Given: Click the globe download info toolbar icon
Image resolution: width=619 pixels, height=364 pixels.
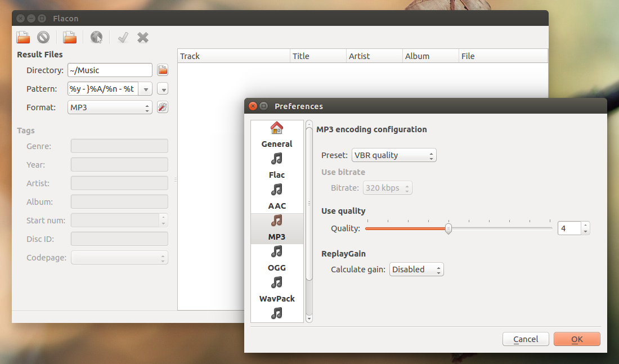Looking at the screenshot, I should pyautogui.click(x=96, y=37).
